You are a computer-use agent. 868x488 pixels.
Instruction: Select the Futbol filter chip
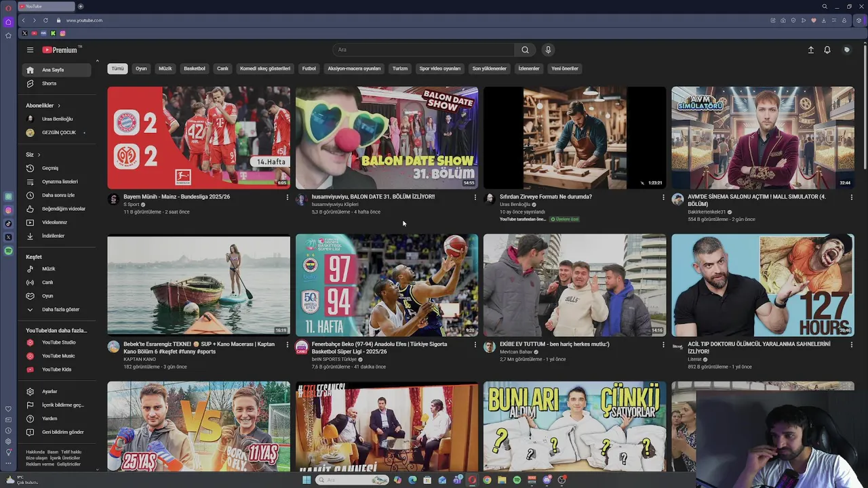click(309, 68)
